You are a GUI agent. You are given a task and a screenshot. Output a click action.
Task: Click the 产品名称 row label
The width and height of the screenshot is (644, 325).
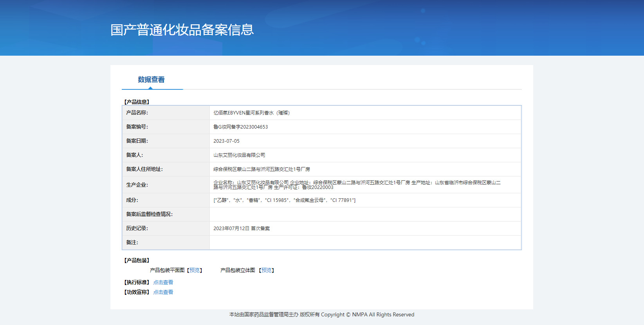[137, 113]
